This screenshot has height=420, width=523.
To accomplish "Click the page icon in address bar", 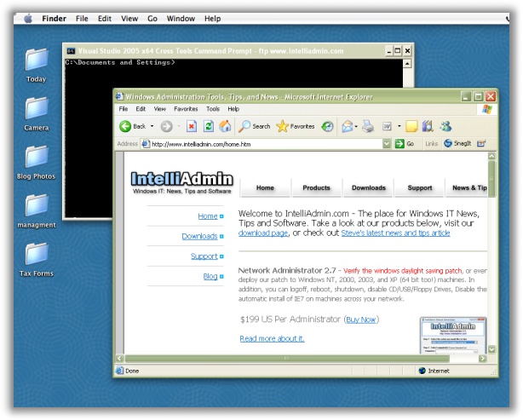I will [x=146, y=144].
